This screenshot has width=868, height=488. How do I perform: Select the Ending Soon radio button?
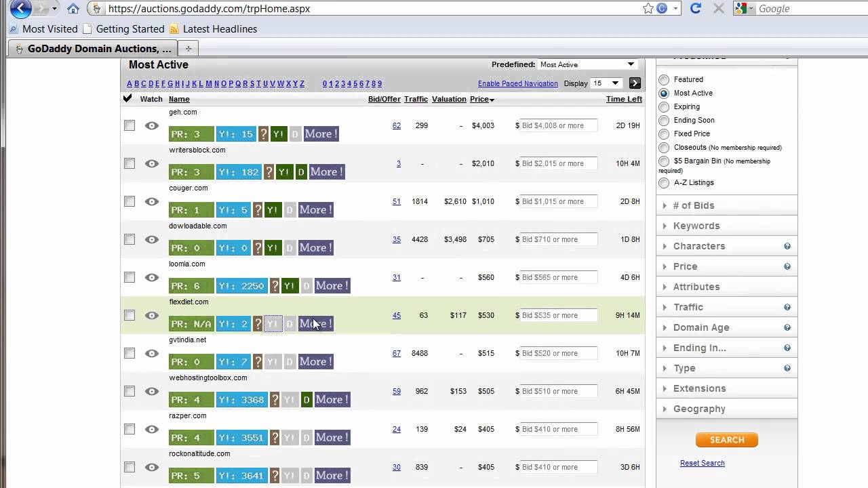(664, 121)
